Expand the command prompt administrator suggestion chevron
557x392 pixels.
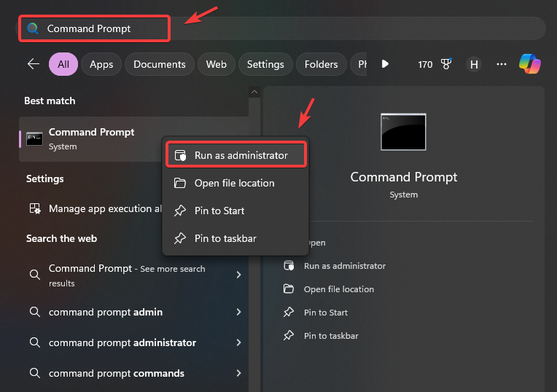point(238,342)
